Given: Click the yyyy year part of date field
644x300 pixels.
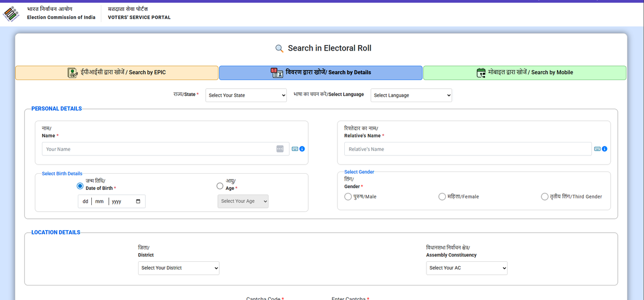Looking at the screenshot, I should (117, 202).
